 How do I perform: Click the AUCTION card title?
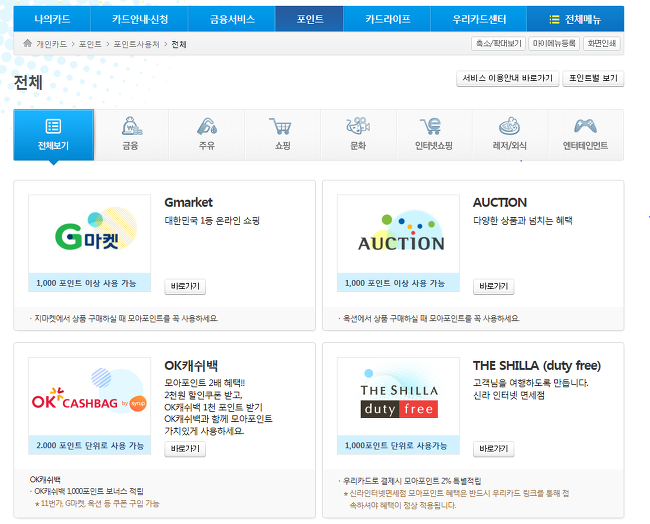click(500, 202)
